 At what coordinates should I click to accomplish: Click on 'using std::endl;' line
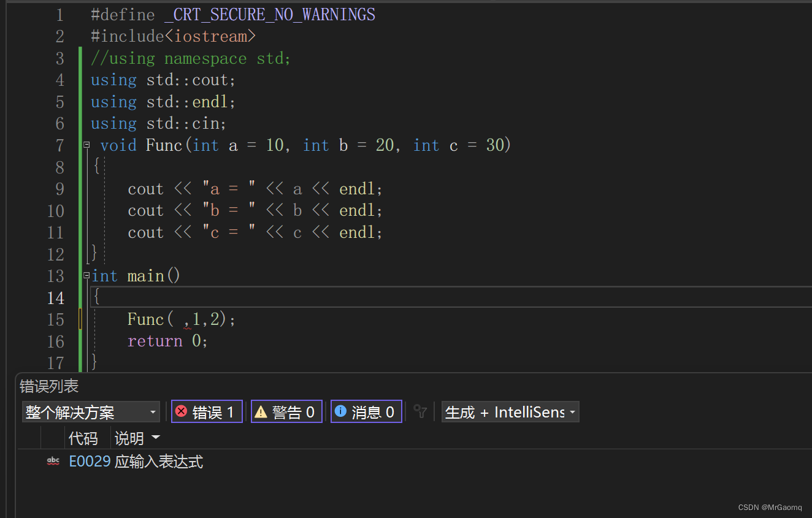pyautogui.click(x=163, y=102)
